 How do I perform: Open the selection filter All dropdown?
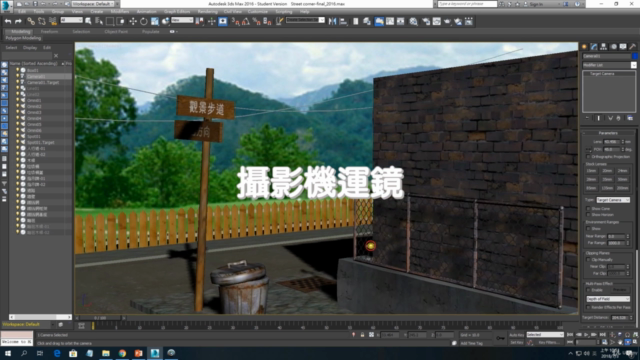pyautogui.click(x=71, y=20)
